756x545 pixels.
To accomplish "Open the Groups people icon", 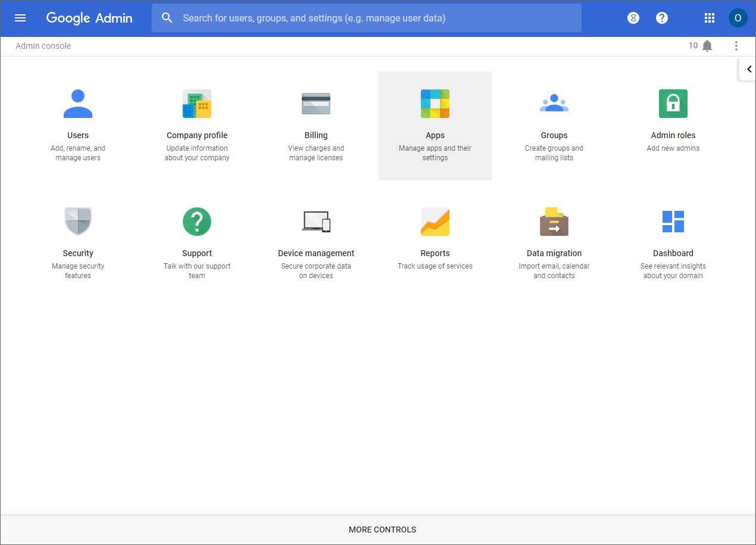I will (x=554, y=104).
